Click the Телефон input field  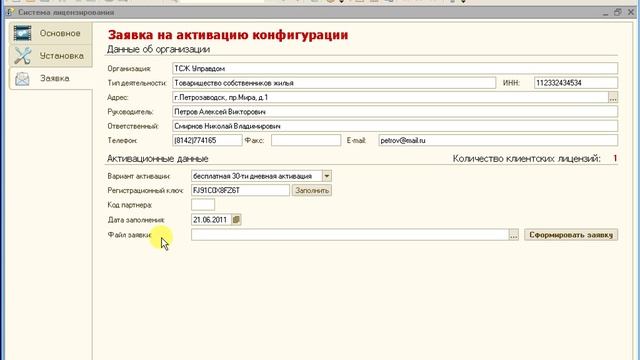click(207, 140)
